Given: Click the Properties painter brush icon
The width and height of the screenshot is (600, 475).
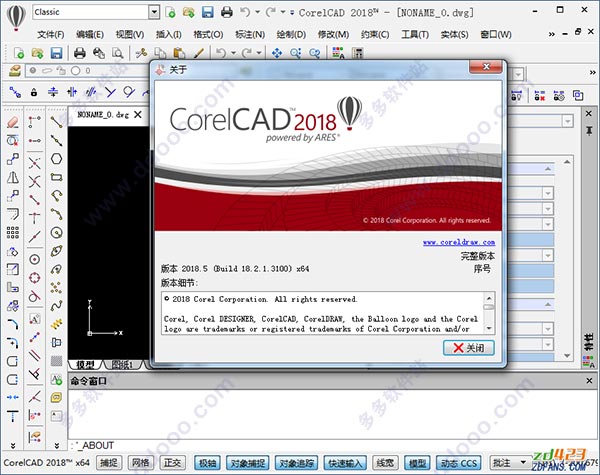Looking at the screenshot, I should tap(198, 53).
